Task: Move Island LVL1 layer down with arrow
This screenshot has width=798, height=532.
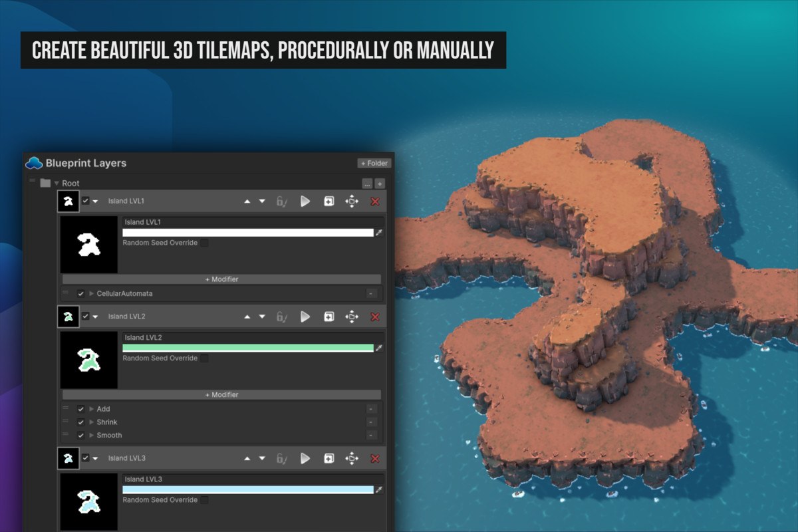Action: pos(262,201)
